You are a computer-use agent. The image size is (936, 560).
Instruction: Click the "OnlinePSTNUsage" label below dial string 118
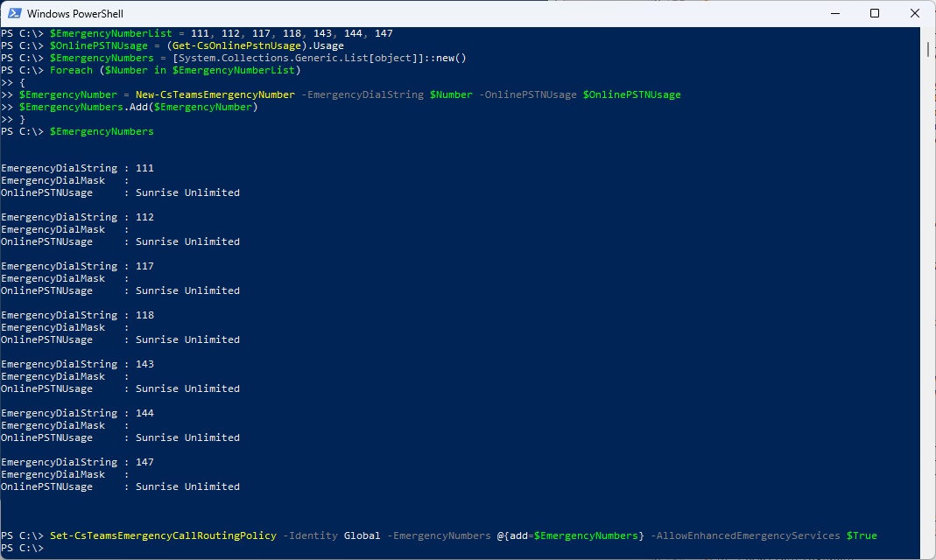[x=46, y=339]
